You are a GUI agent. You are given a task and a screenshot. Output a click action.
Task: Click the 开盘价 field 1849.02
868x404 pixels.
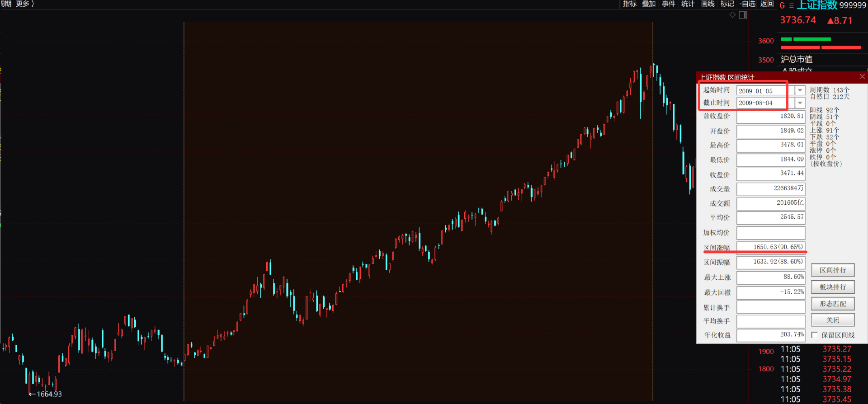pos(771,131)
